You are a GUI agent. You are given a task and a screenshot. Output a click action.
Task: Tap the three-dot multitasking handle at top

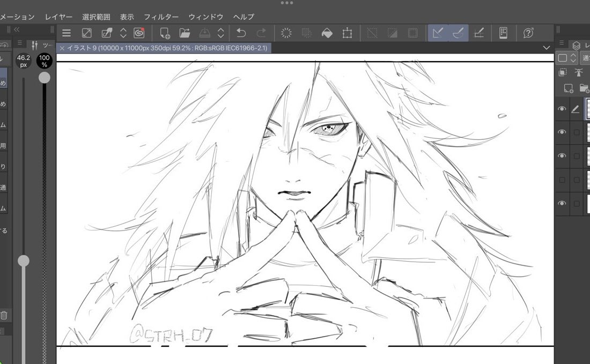pos(287,3)
